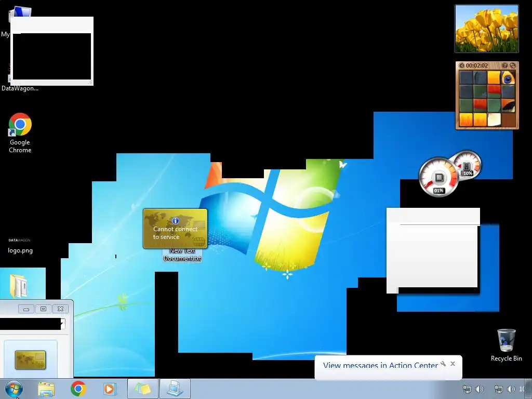Click the currency gadget's info icon
This screenshot has width=532, height=399.
[x=175, y=221]
